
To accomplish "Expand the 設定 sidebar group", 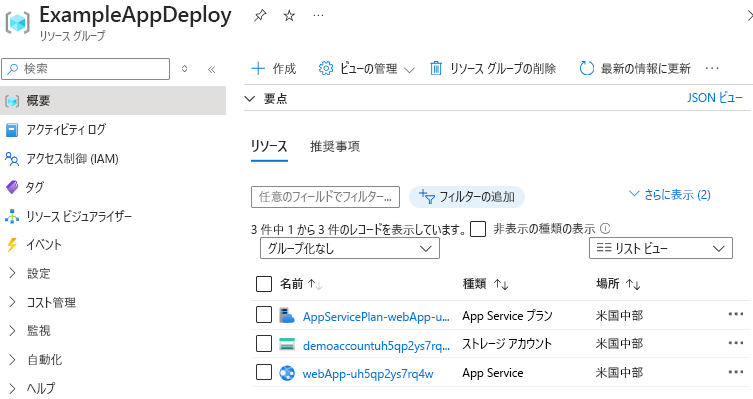I will pyautogui.click(x=12, y=273).
